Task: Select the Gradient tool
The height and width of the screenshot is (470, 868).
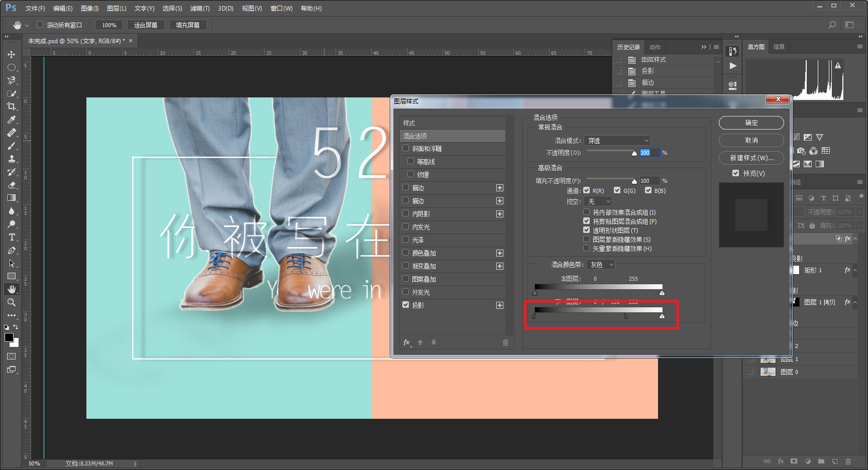Action: point(11,198)
